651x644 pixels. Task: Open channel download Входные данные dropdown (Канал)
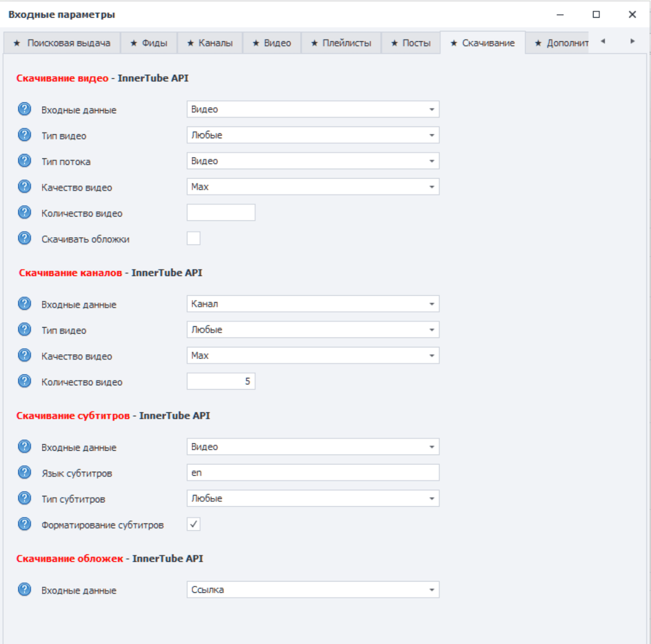point(313,304)
